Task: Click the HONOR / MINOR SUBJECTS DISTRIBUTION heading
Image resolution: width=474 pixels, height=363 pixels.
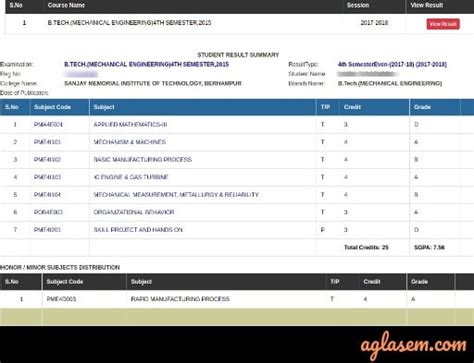Action: pos(60,267)
